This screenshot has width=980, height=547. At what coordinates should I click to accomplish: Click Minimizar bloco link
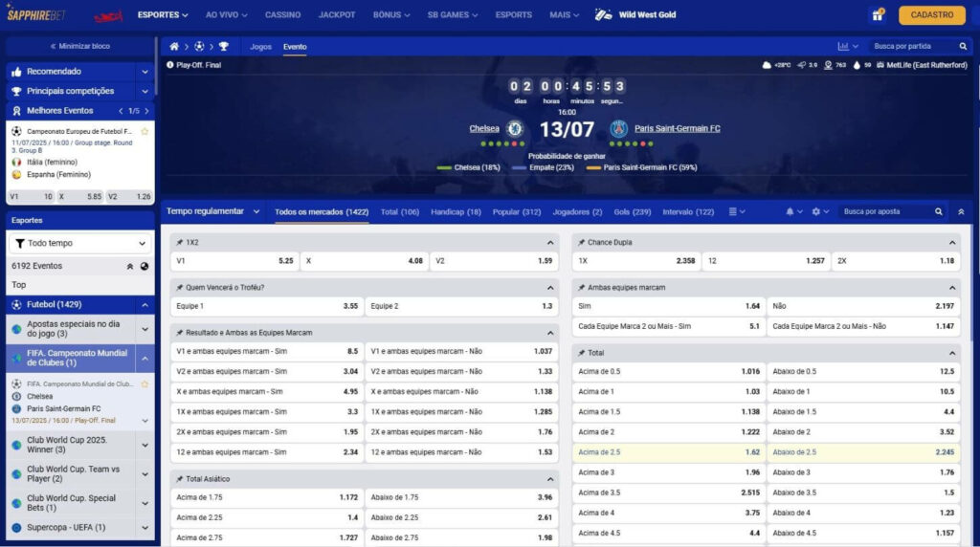[x=80, y=46]
